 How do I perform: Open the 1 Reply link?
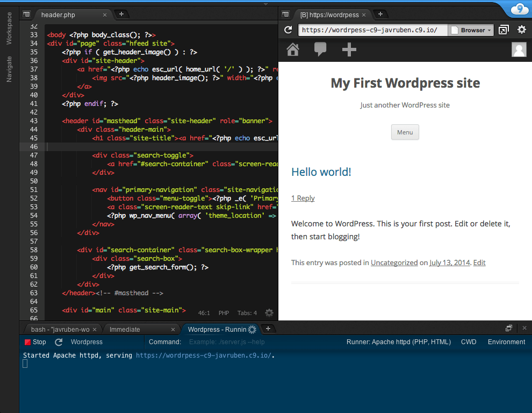(303, 198)
